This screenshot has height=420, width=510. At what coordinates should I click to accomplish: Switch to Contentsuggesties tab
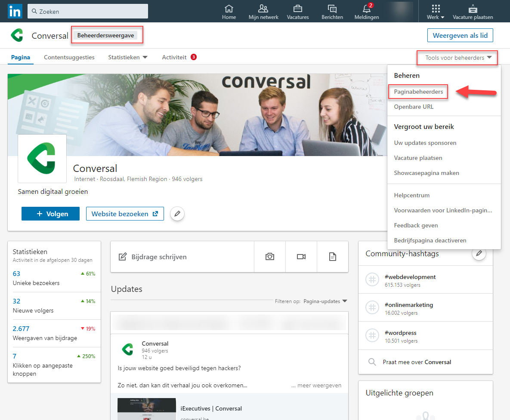point(69,57)
